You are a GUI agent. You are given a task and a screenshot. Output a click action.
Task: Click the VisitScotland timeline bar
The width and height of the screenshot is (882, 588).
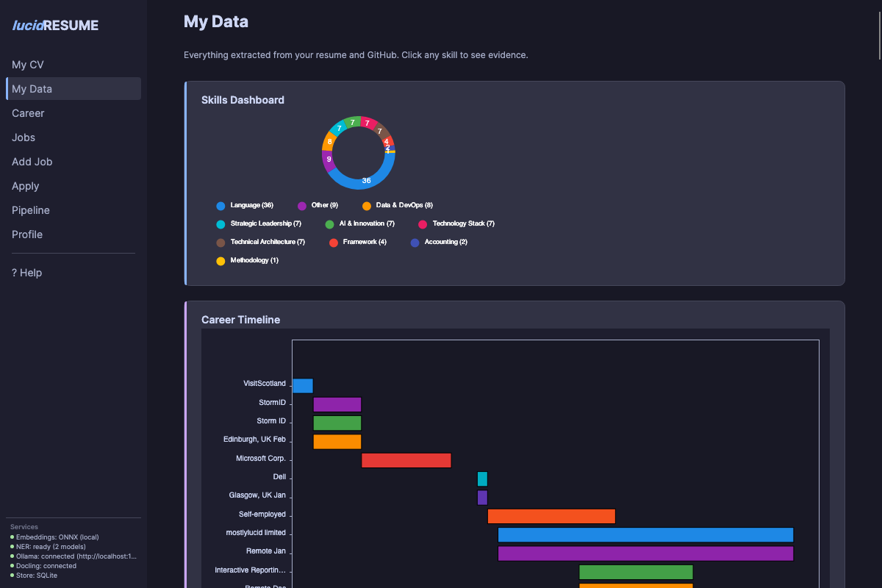(303, 386)
